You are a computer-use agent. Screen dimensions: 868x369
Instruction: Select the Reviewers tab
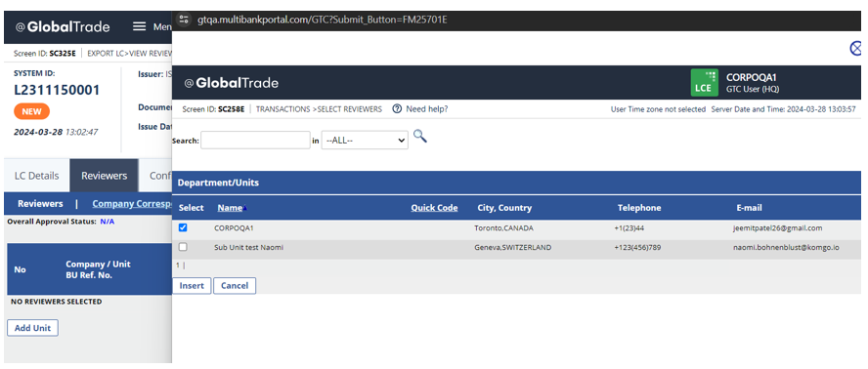(104, 176)
